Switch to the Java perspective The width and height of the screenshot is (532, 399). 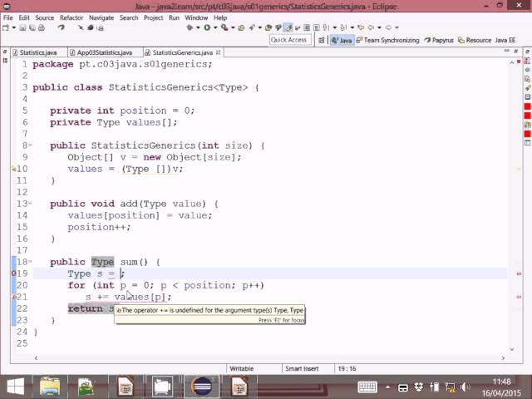pos(342,41)
